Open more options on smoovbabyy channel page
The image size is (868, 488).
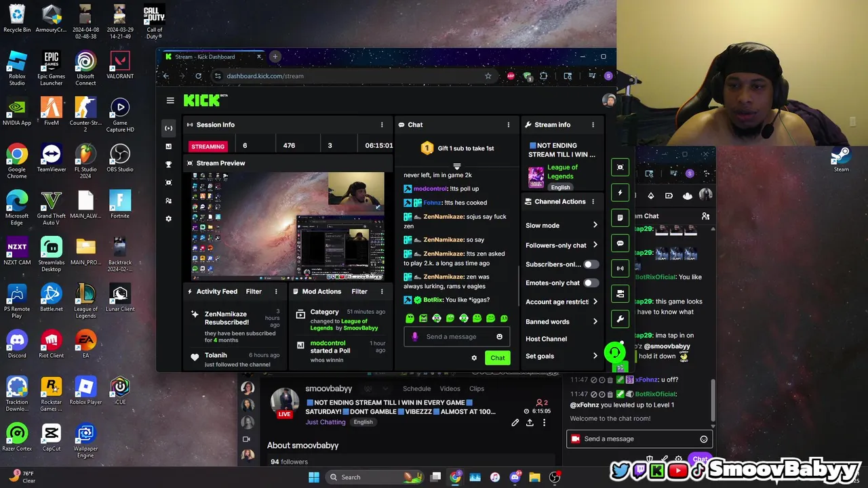[544, 423]
